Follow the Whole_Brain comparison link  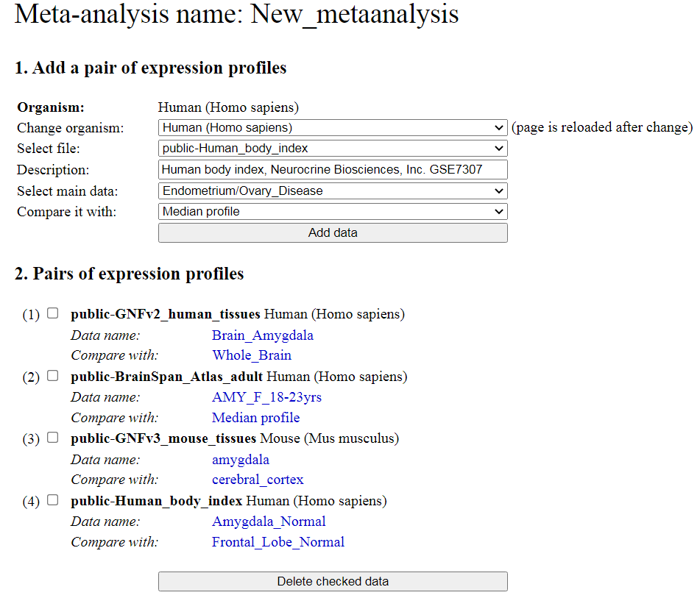pos(252,355)
